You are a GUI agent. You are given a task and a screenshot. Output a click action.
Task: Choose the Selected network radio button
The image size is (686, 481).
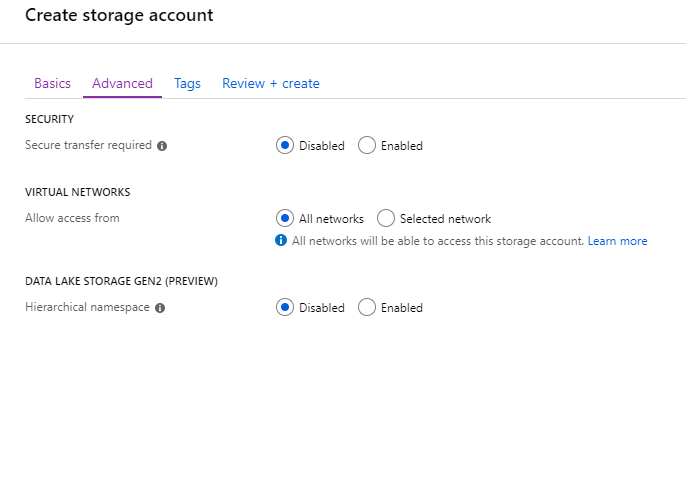[x=386, y=218]
